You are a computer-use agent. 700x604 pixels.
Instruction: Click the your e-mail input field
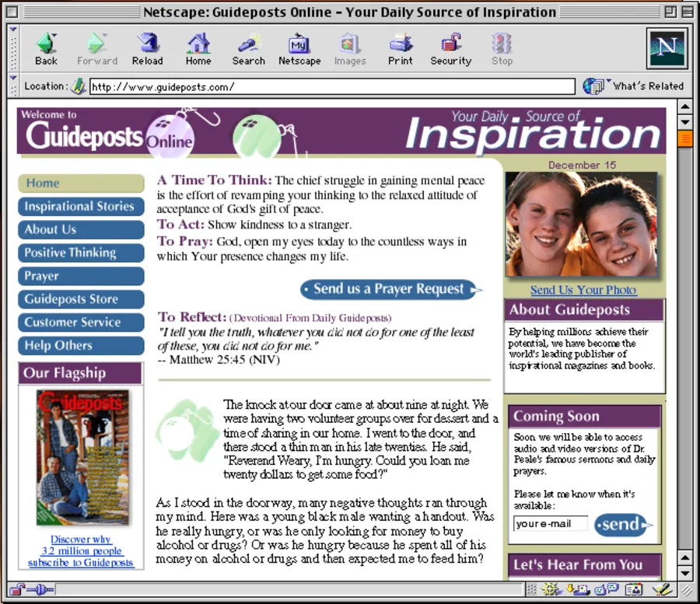pos(551,524)
